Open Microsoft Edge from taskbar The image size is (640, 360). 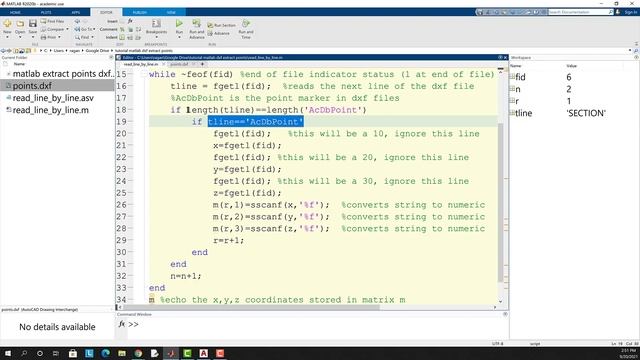pyautogui.click(x=105, y=353)
